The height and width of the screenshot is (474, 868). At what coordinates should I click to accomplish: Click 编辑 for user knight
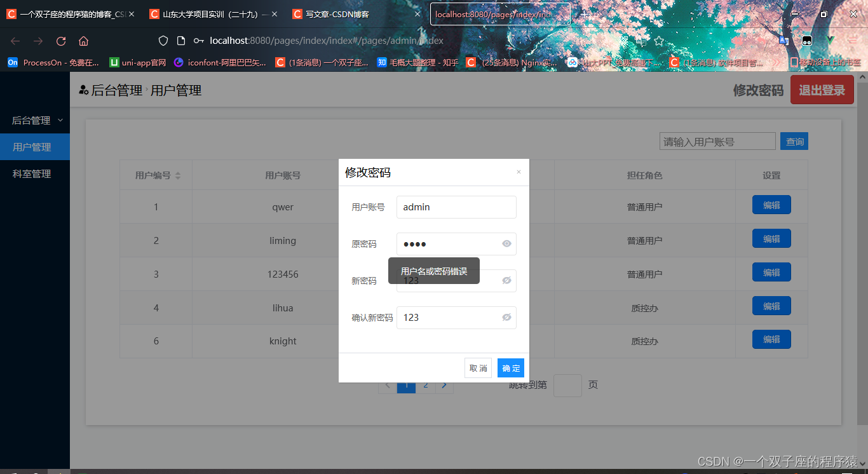[771, 340]
